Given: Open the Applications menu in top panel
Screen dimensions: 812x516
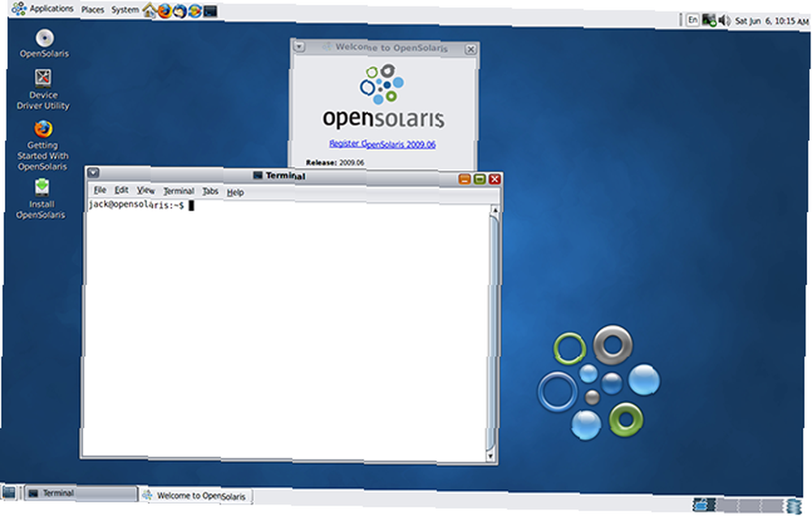Looking at the screenshot, I should (44, 8).
